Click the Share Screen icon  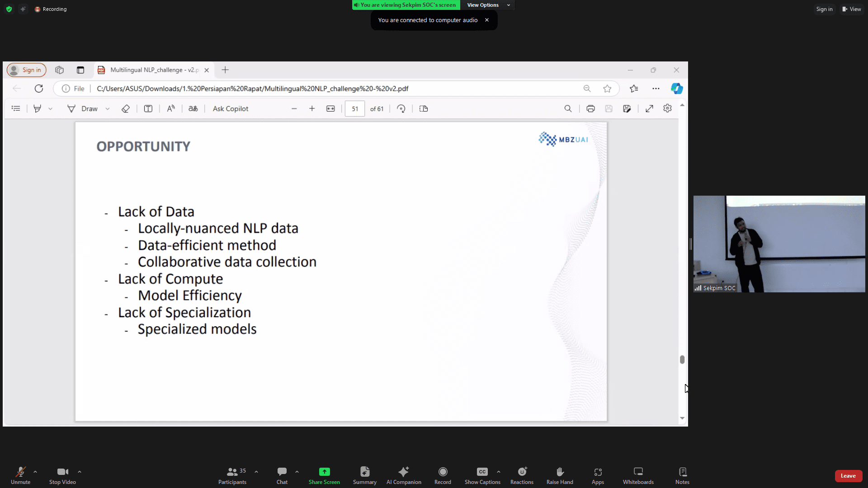pyautogui.click(x=324, y=472)
